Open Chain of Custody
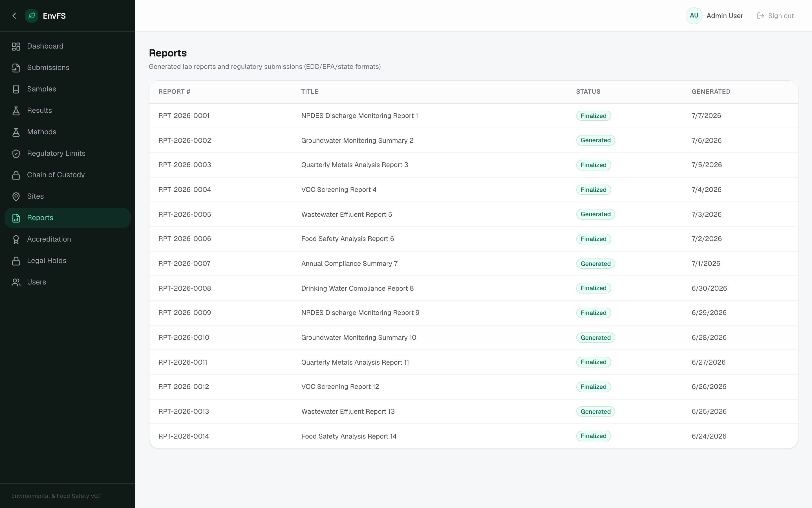The image size is (812, 508). pos(67,175)
